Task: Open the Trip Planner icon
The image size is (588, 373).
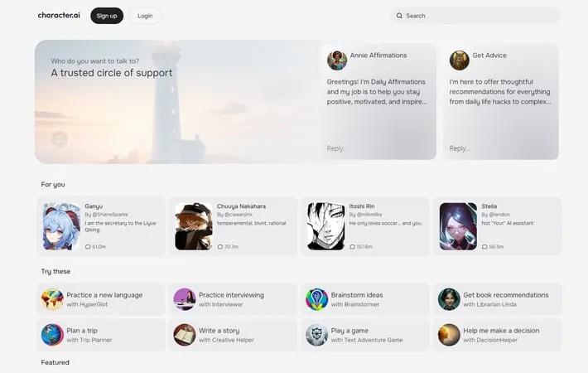Action: point(52,335)
